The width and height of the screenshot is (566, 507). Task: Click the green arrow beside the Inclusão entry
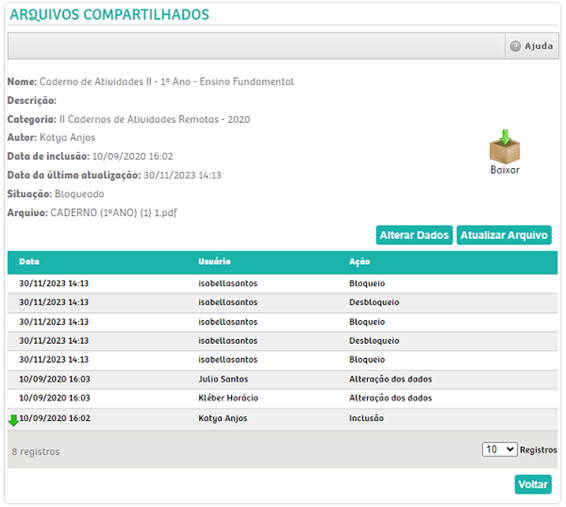tap(13, 420)
